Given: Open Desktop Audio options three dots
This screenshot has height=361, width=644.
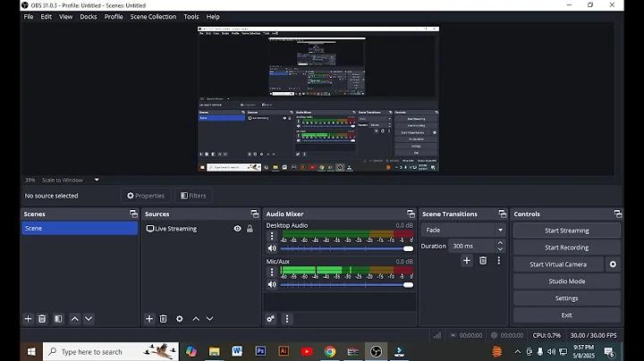Looking at the screenshot, I should pos(272,236).
